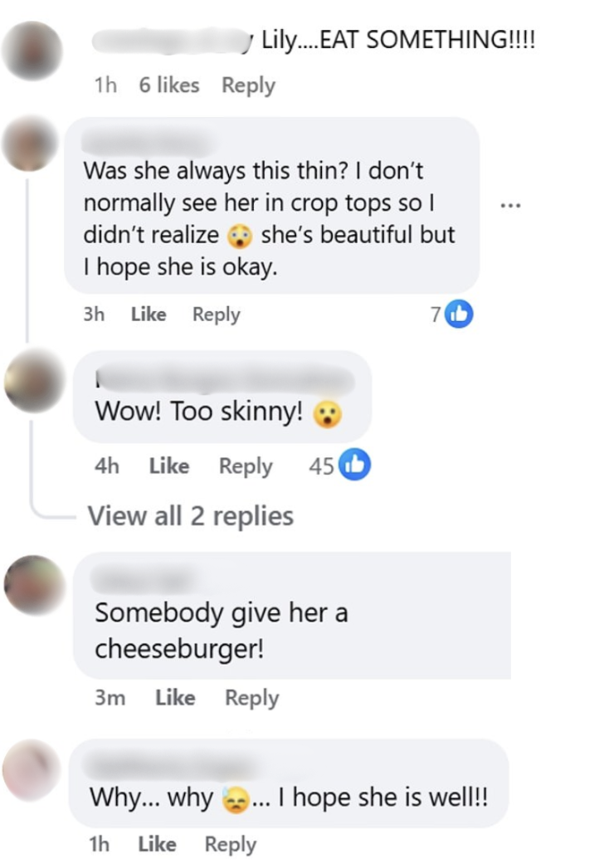Reply to the 'Wow! Too skinny!' comment
This screenshot has width=609, height=868.
246,466
